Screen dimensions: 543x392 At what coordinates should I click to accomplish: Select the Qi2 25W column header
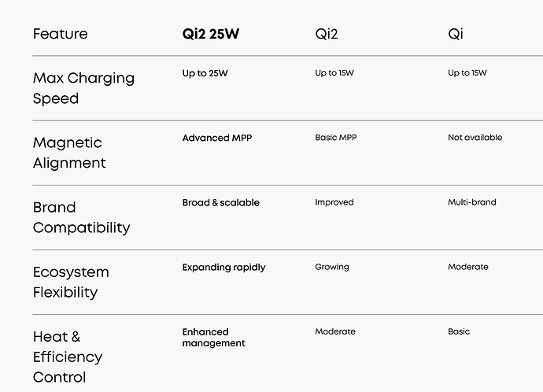coord(212,34)
